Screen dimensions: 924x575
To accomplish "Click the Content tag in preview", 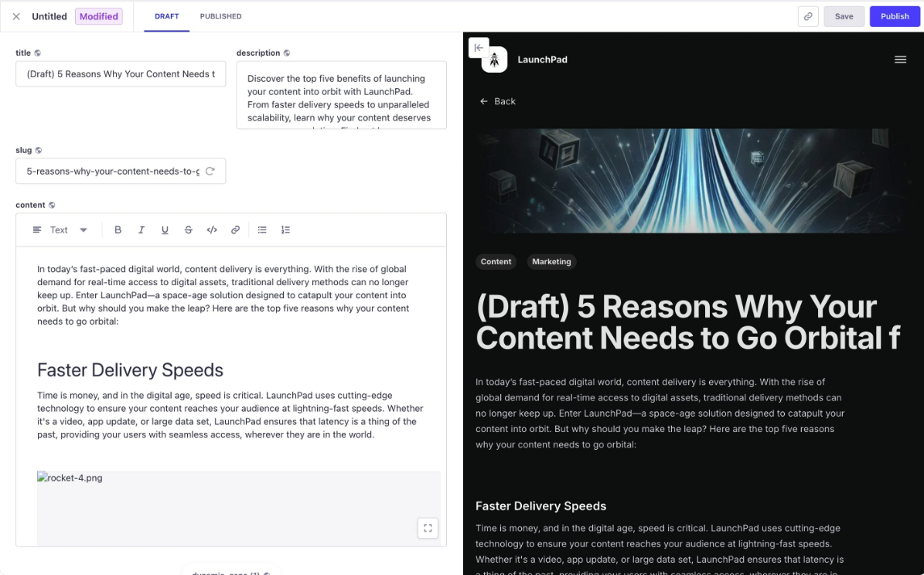I will [x=496, y=261].
